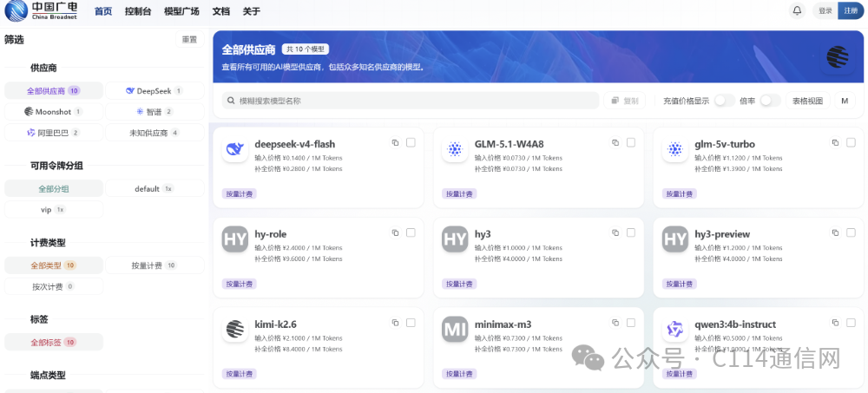Filter by 全部供应商
The width and height of the screenshot is (868, 393).
coord(54,91)
